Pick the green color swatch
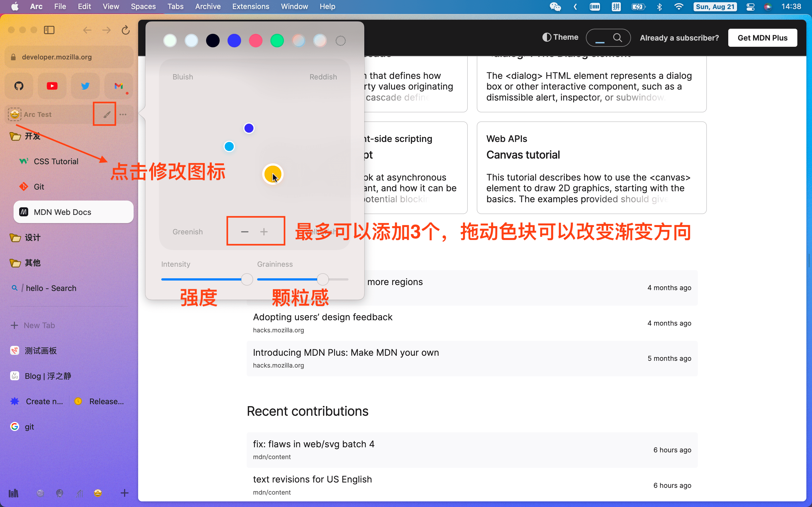The width and height of the screenshot is (812, 507). click(x=277, y=41)
